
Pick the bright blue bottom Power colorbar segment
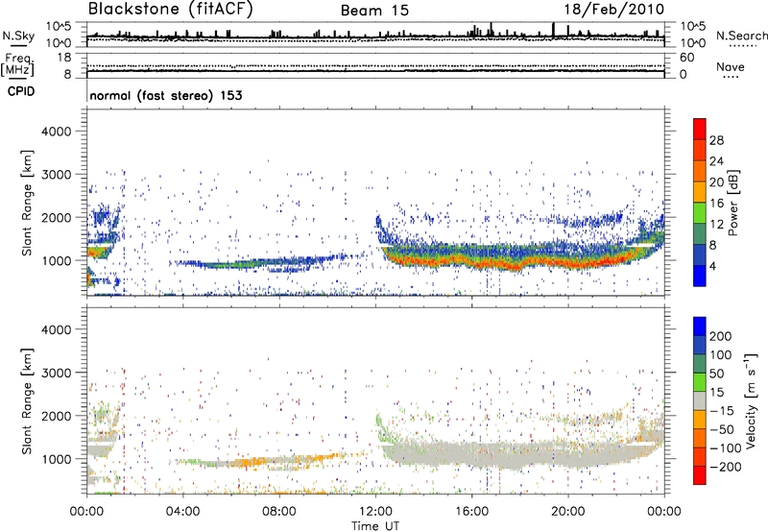click(x=700, y=276)
